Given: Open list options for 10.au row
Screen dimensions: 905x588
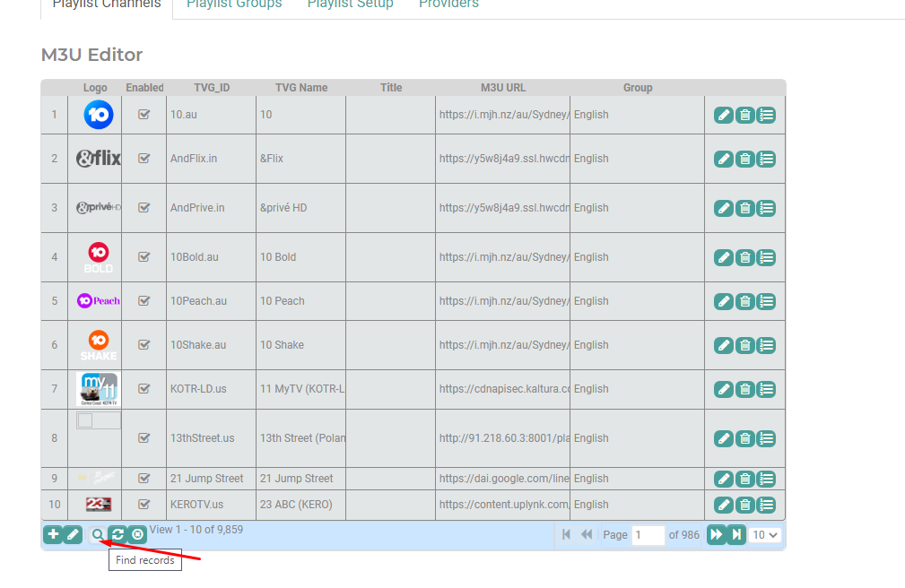Looking at the screenshot, I should tap(767, 115).
